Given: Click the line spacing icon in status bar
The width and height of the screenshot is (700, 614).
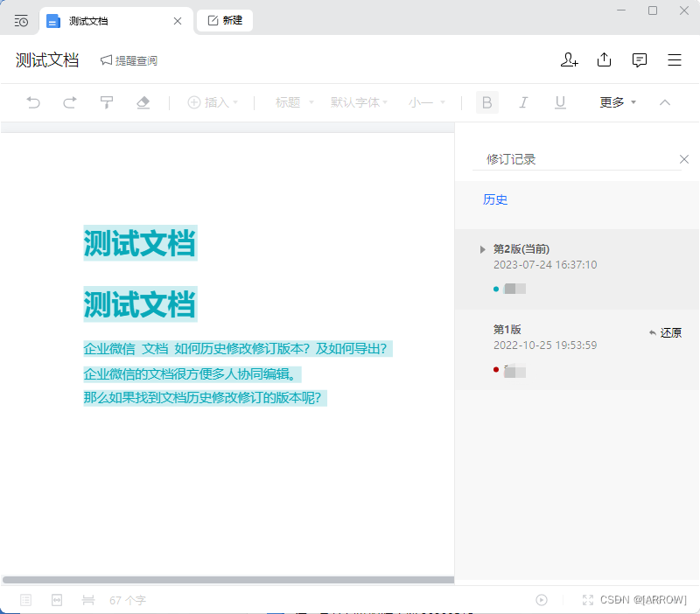Looking at the screenshot, I should pos(88,600).
